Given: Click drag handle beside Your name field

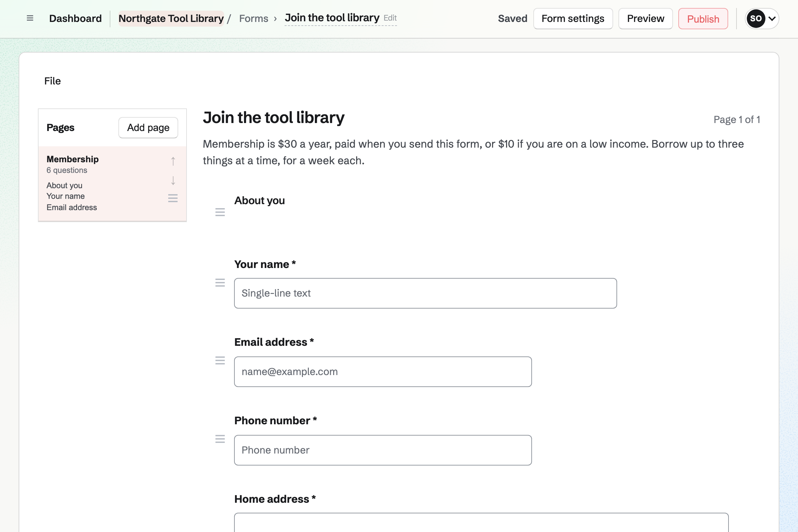Looking at the screenshot, I should 220,283.
